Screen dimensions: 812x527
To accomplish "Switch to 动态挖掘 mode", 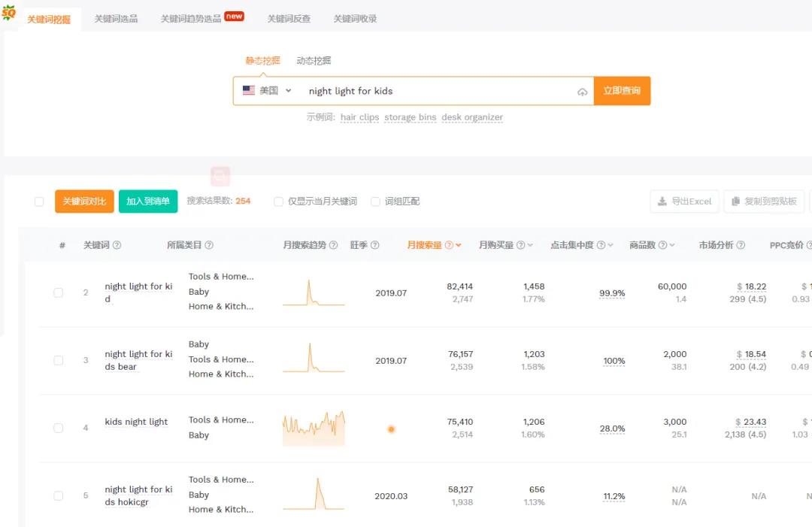I will (313, 60).
